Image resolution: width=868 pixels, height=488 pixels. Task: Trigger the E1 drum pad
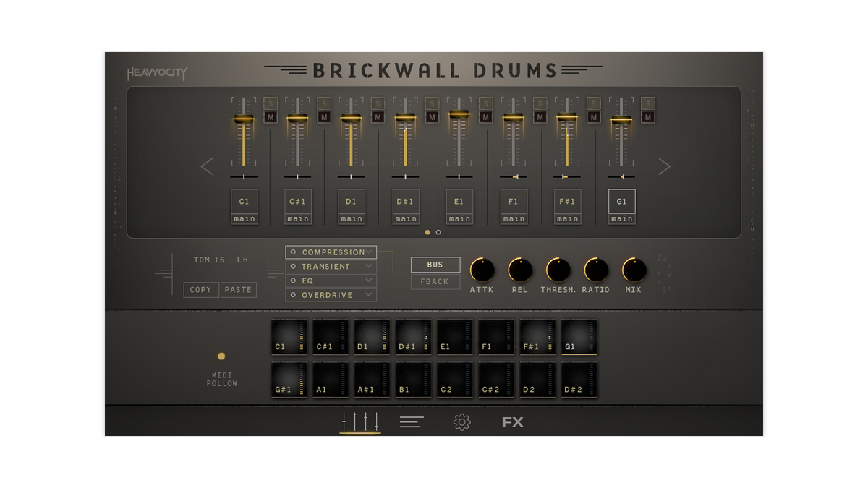(454, 338)
